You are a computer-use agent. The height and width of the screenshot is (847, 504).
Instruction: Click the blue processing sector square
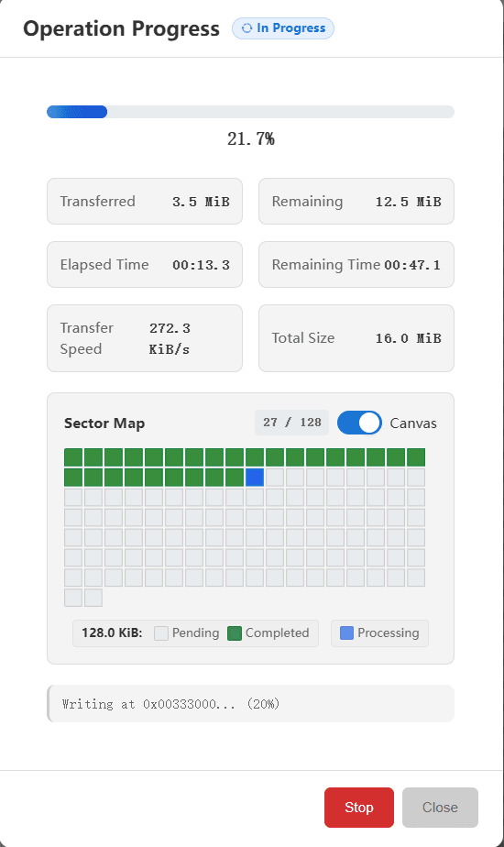pyautogui.click(x=255, y=478)
